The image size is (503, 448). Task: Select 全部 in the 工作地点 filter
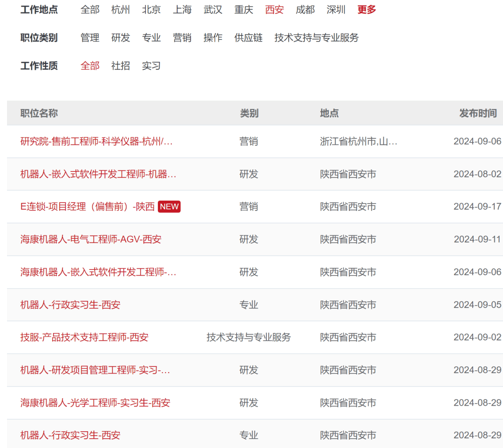point(90,10)
